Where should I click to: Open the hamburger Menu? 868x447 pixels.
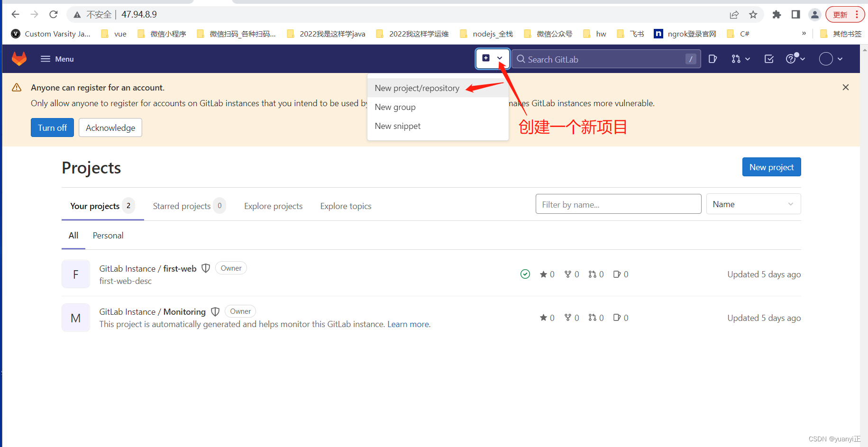click(57, 59)
